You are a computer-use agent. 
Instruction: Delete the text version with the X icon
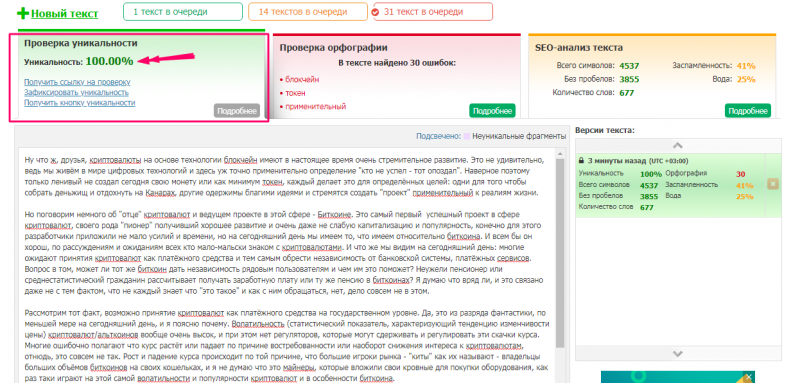(773, 184)
